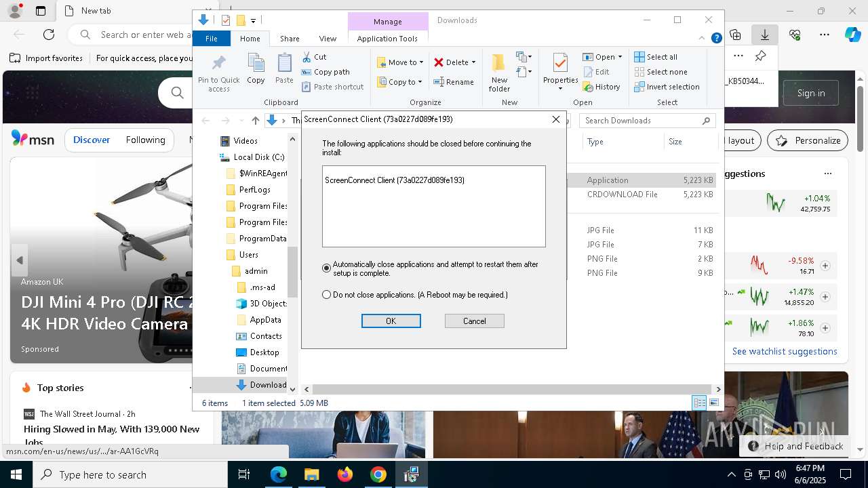Launch Google Chrome from the taskbar

point(378,474)
